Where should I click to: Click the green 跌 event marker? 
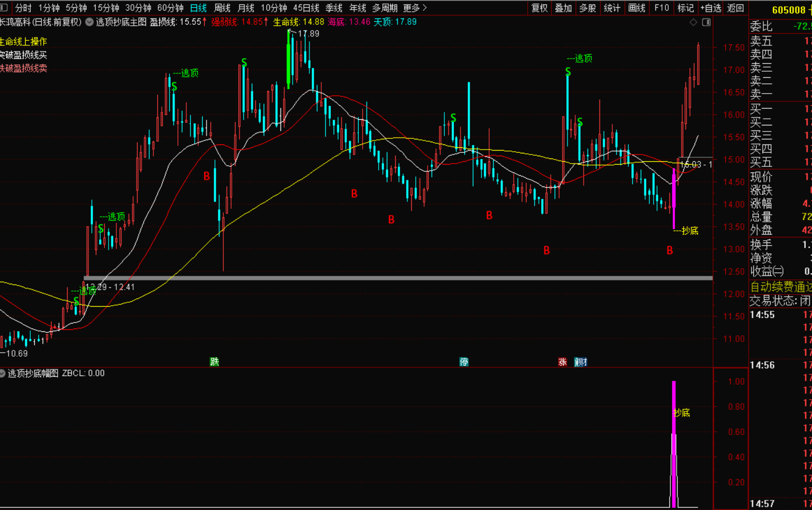[214, 362]
